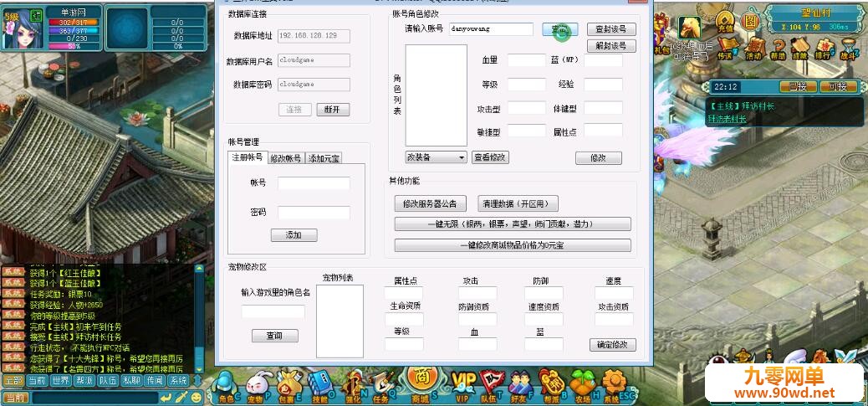Open the 图 map button
This screenshot has height=406, width=868.
[750, 22]
